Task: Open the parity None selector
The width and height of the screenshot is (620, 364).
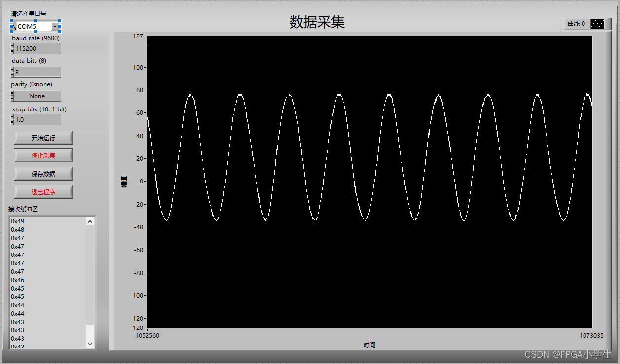Action: click(x=37, y=96)
